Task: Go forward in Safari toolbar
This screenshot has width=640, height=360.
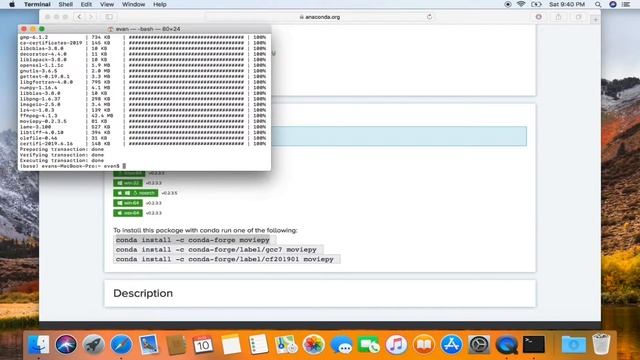Action: click(x=91, y=17)
